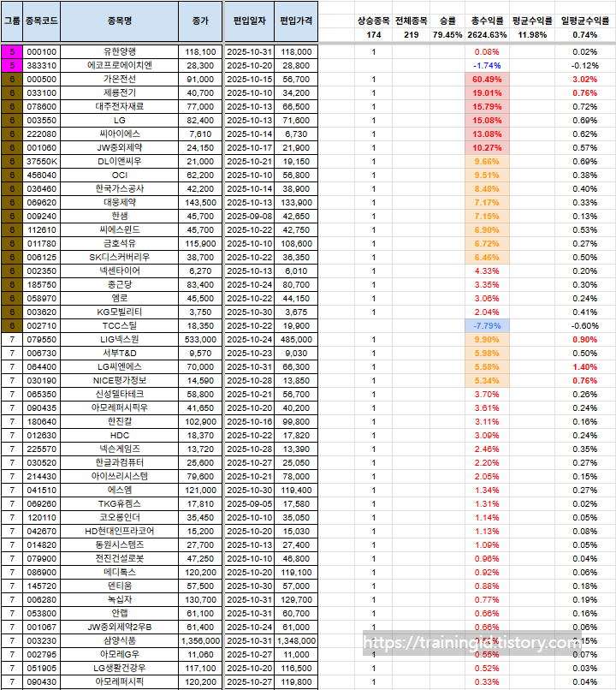Select the 79.45% win-rate cell
The image size is (616, 690).
click(x=447, y=35)
